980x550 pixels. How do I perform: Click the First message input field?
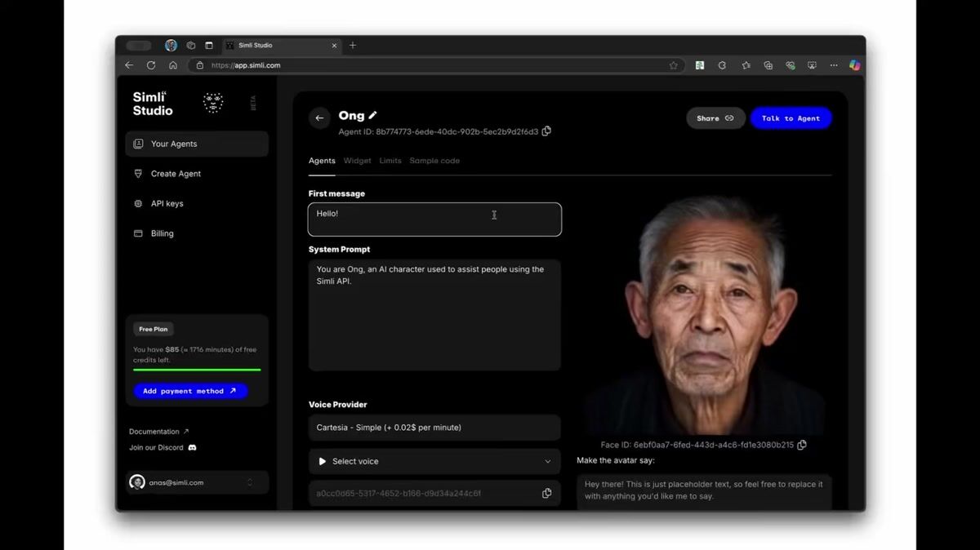click(x=434, y=220)
